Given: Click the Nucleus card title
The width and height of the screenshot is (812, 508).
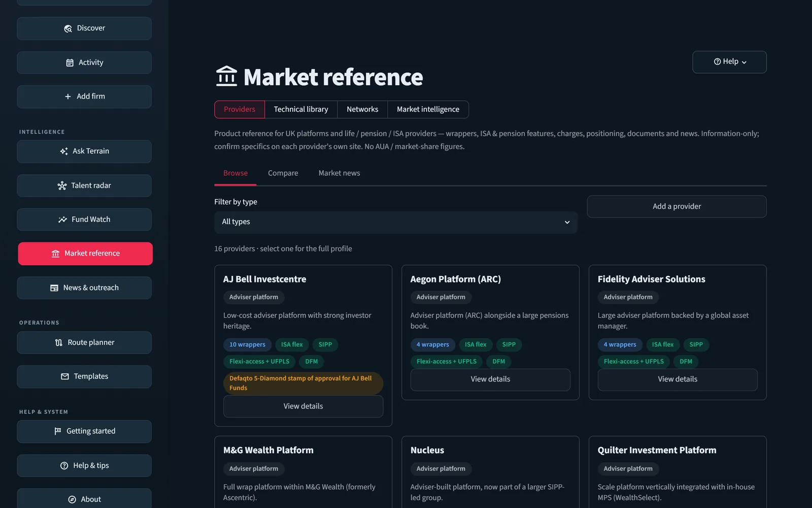Looking at the screenshot, I should (427, 451).
